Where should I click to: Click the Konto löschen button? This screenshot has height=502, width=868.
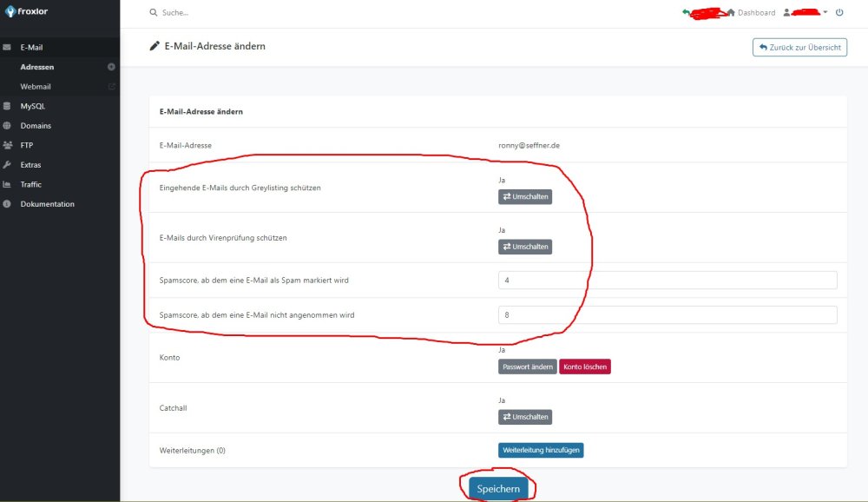585,367
